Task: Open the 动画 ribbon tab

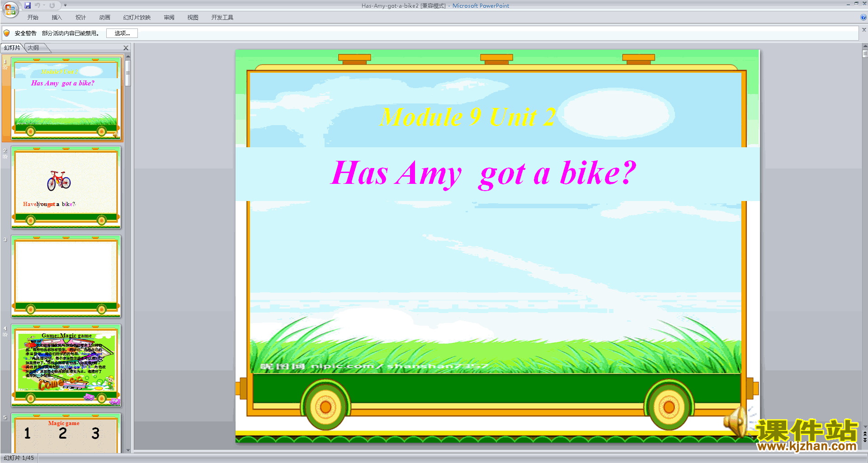Action: tap(105, 18)
